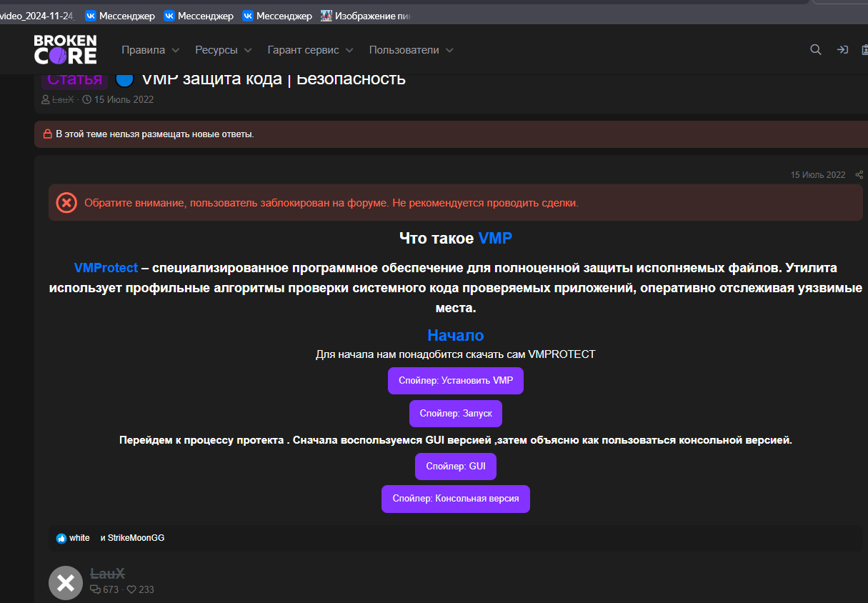The height and width of the screenshot is (603, 868).
Task: Follow the blue VMProtect link
Action: point(106,268)
